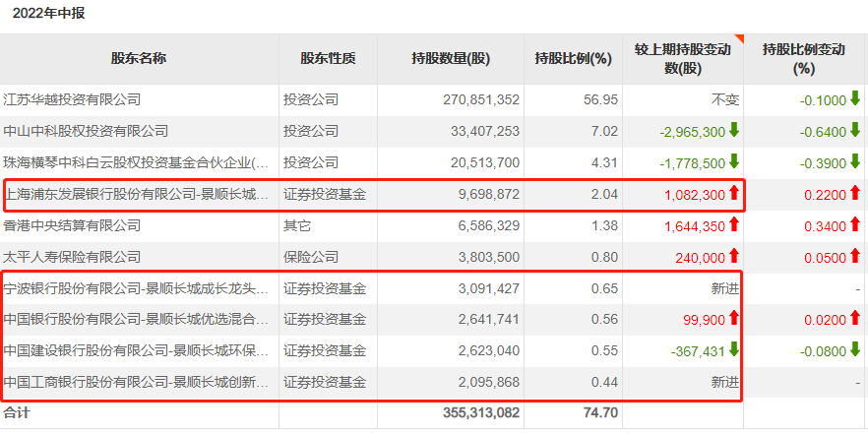Click the holding ratio 56.95
Screen dimensions: 868x434
pos(601,100)
